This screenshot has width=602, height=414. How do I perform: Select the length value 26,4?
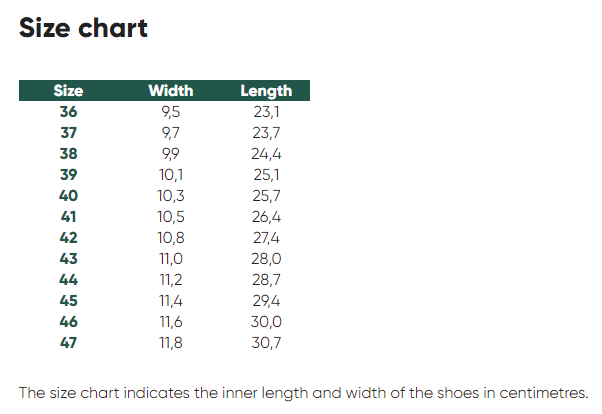[266, 216]
